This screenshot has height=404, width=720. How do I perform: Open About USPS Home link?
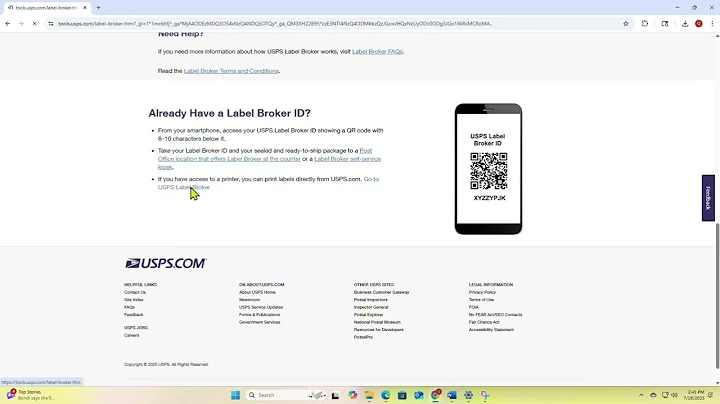coord(257,292)
